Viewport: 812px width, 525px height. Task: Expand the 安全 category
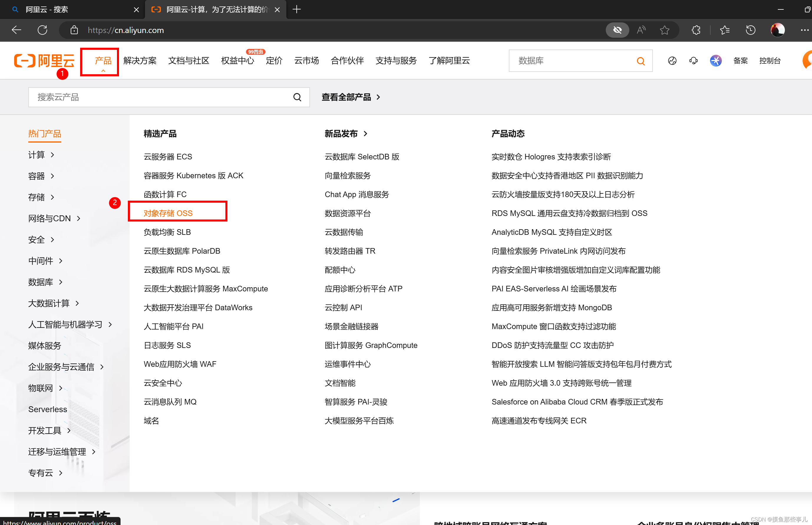[41, 240]
